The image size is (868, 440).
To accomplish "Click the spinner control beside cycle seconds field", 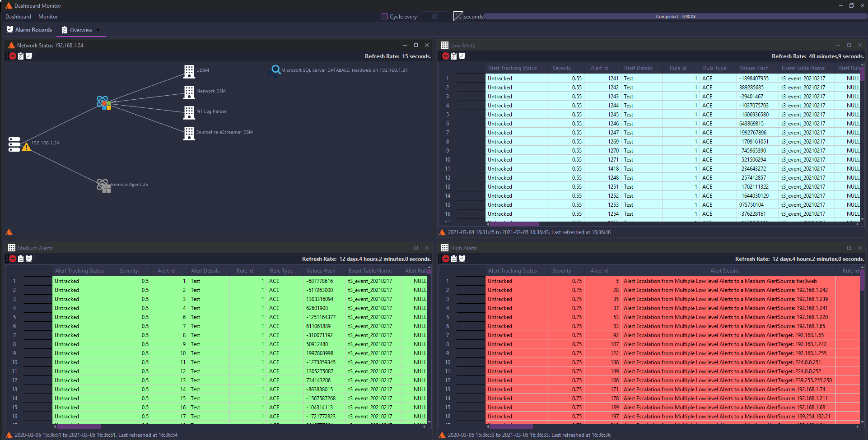I will point(458,16).
